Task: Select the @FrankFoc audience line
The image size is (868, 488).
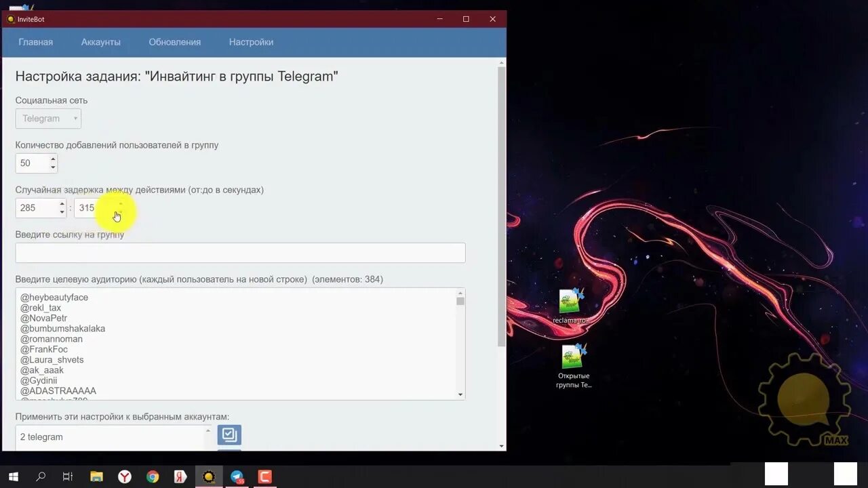Action: (44, 349)
